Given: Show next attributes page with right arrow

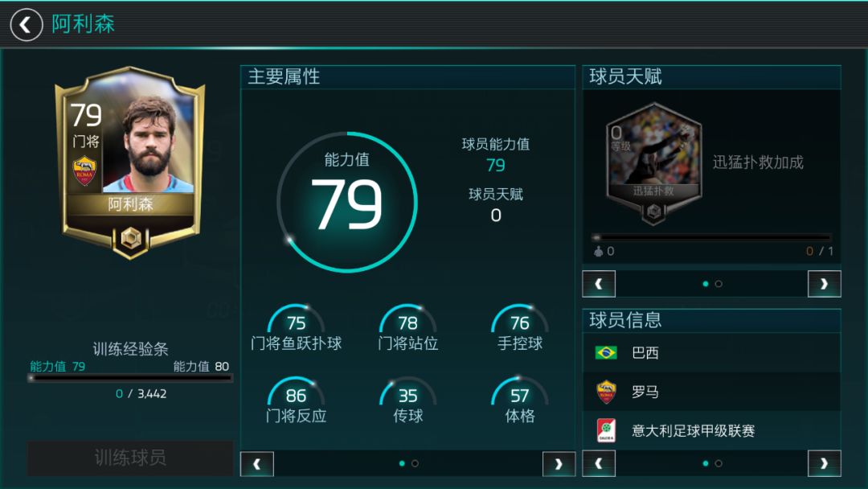Looking at the screenshot, I should pos(559,464).
